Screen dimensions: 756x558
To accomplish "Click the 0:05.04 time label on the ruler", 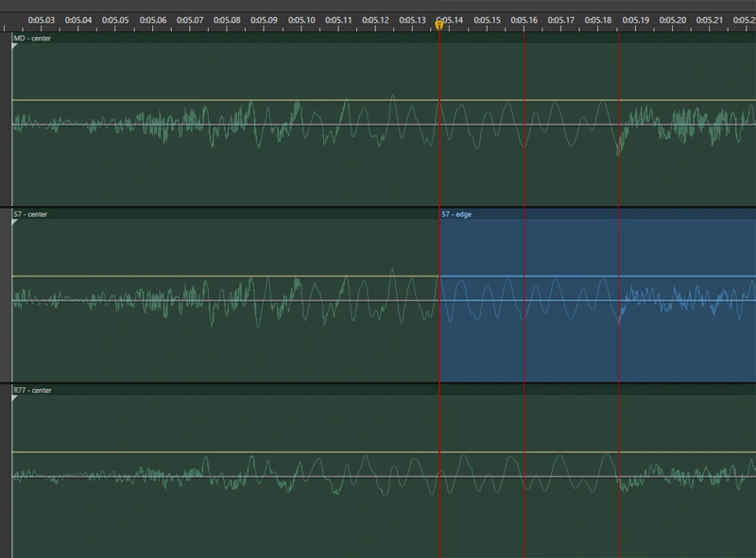I will pos(78,20).
